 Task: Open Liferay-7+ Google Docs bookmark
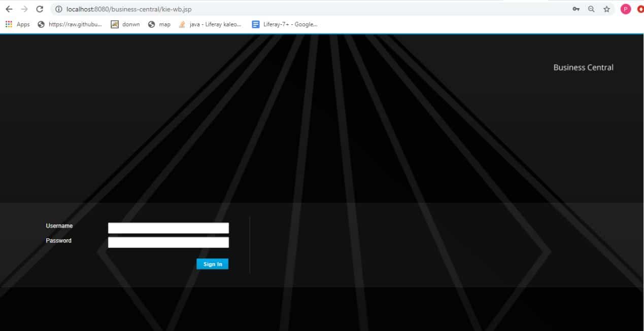tap(285, 24)
